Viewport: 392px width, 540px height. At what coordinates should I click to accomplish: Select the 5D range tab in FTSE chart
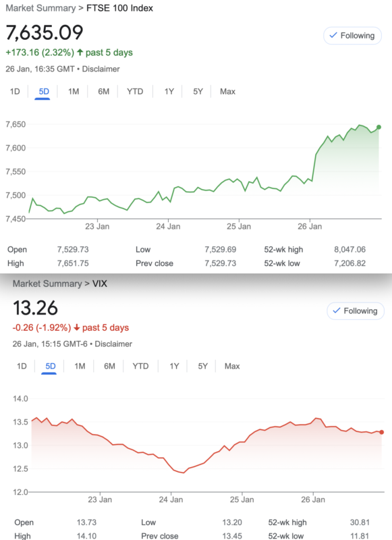pyautogui.click(x=44, y=92)
